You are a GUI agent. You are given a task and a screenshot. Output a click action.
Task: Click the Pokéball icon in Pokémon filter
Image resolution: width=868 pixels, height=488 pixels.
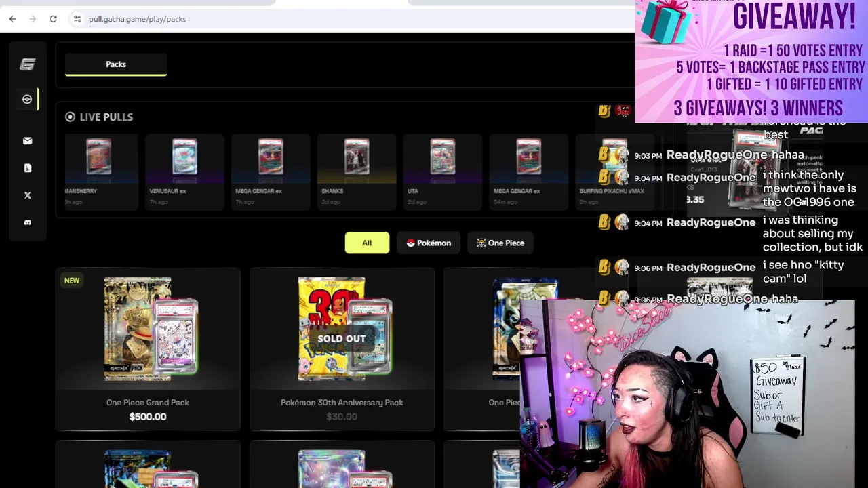410,243
